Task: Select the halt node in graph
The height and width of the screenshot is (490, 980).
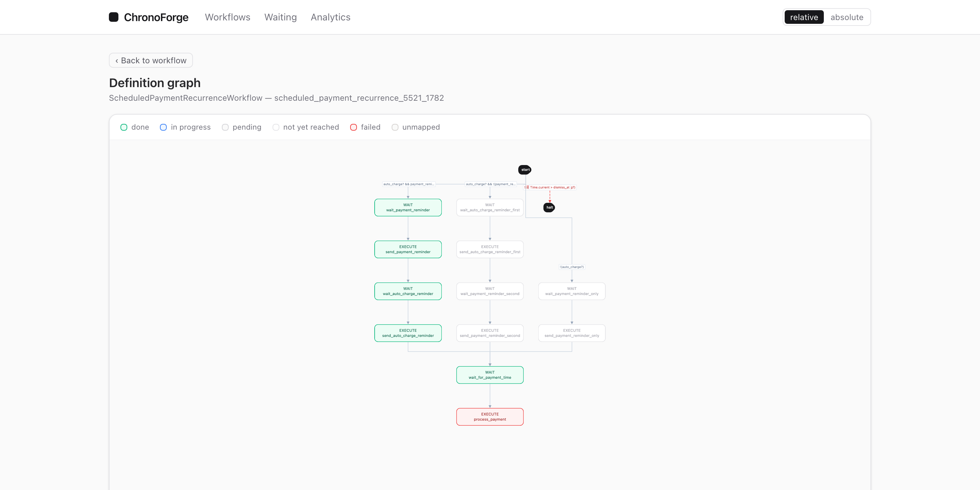Action: (x=549, y=207)
